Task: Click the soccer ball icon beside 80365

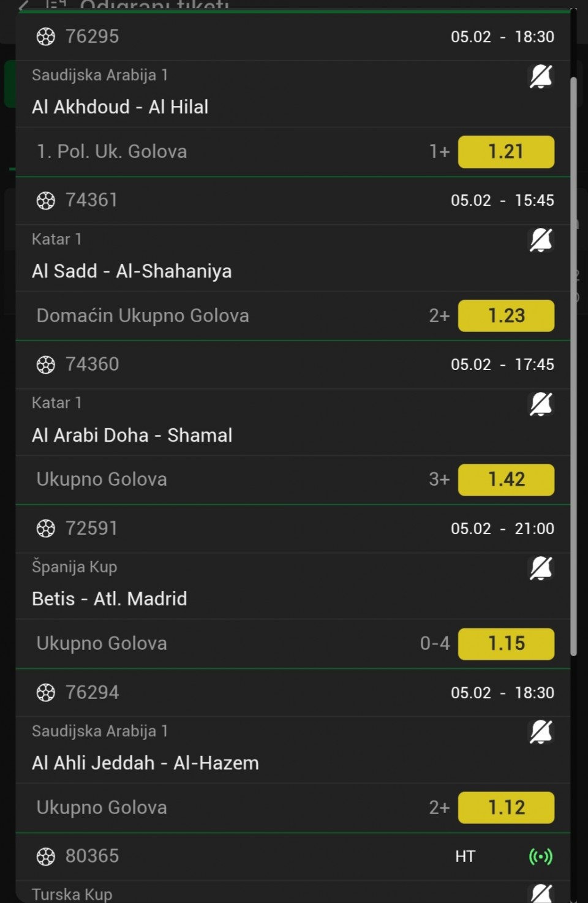Action: coord(46,856)
